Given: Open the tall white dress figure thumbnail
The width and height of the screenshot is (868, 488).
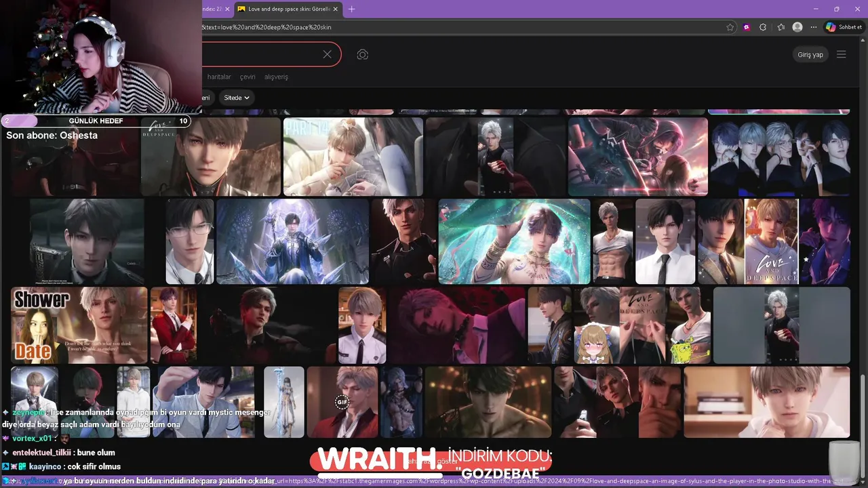Looking at the screenshot, I should 284,402.
